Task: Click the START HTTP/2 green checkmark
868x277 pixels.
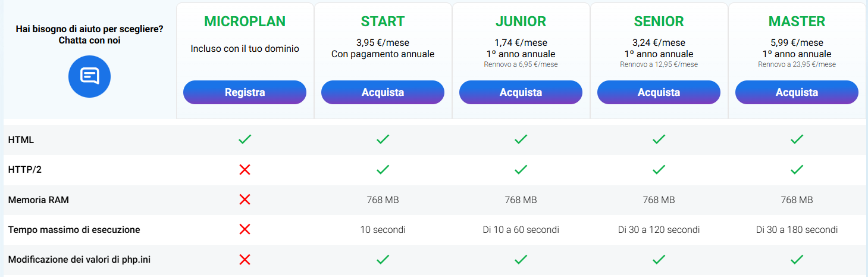Action: [383, 170]
